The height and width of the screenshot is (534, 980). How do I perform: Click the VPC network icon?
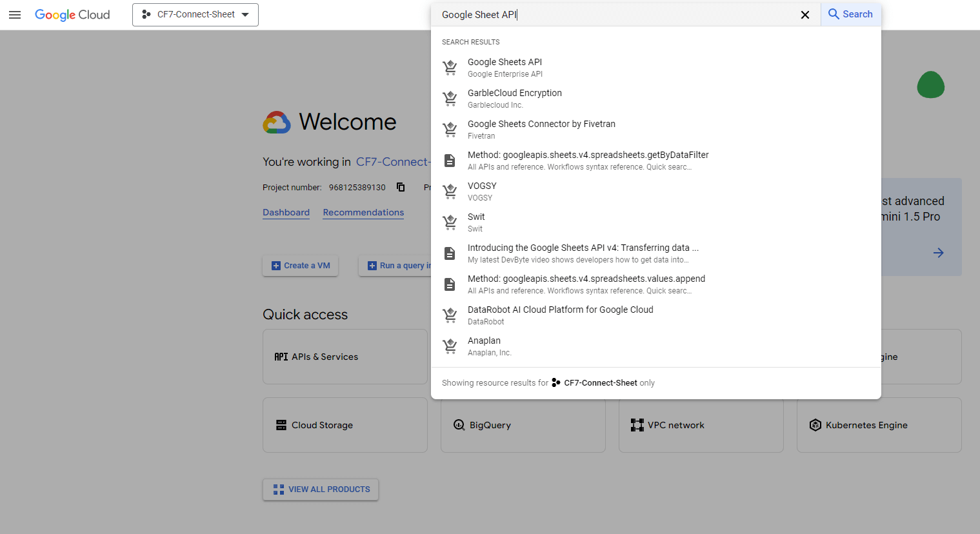click(637, 425)
